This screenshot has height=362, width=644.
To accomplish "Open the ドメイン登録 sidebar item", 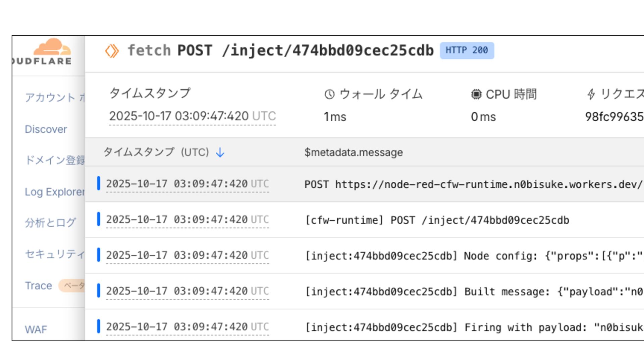I will click(x=54, y=160).
